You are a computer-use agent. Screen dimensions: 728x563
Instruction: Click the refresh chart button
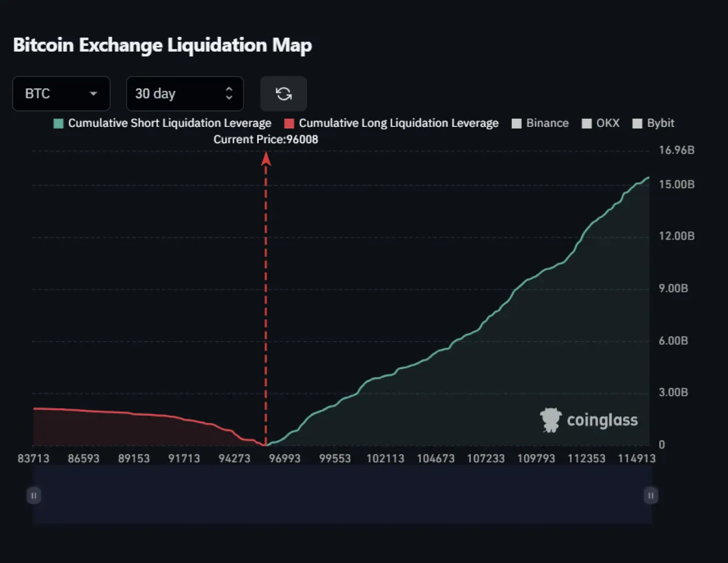click(284, 93)
